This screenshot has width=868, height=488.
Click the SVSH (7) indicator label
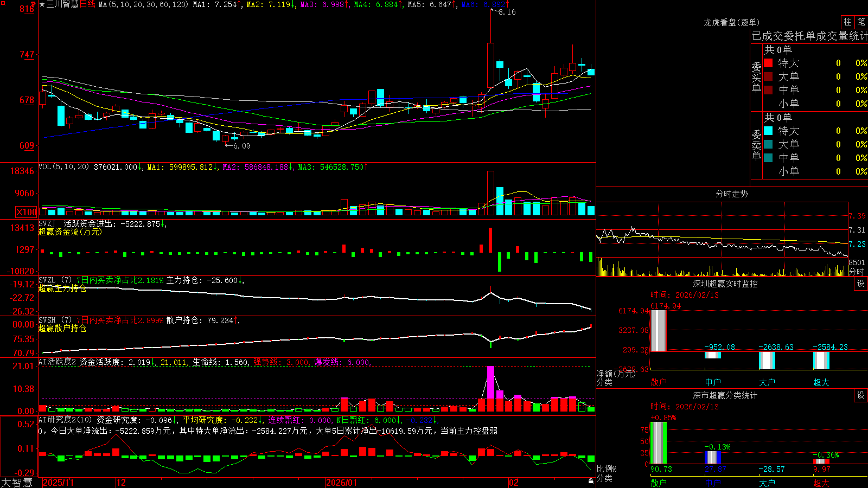coord(55,320)
